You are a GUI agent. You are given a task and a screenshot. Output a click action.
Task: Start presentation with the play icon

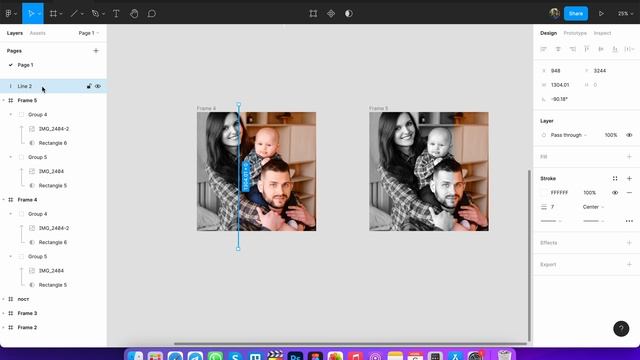pos(601,13)
